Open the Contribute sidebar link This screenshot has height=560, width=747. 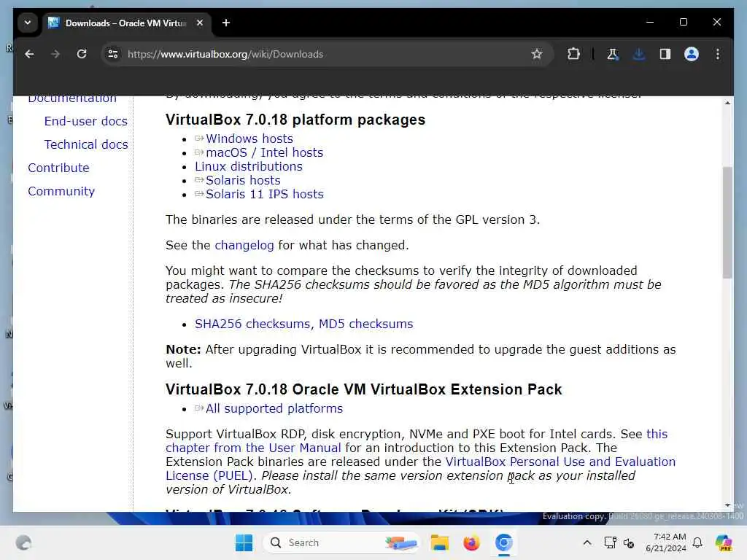point(58,168)
